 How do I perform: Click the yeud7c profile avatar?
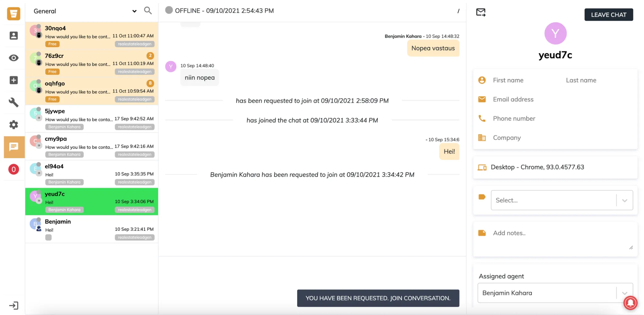[x=555, y=33]
